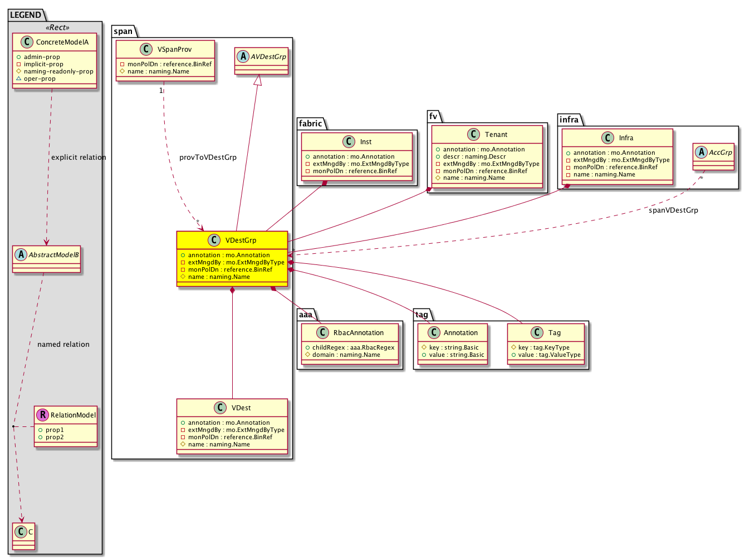Click the naming-readonly-prop entry in ConcreteModelA
750x560 pixels.
click(58, 72)
